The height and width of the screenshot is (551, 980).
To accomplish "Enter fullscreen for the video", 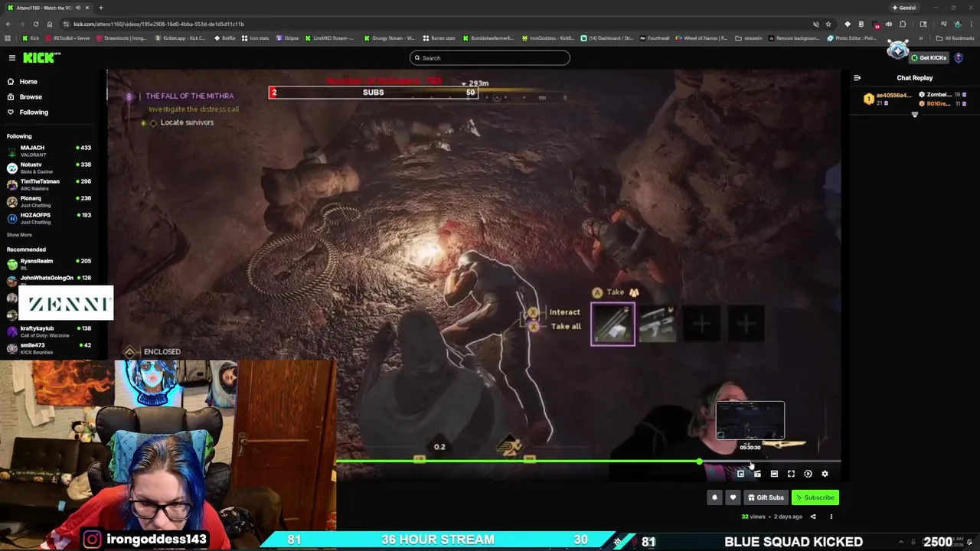I will coord(791,474).
